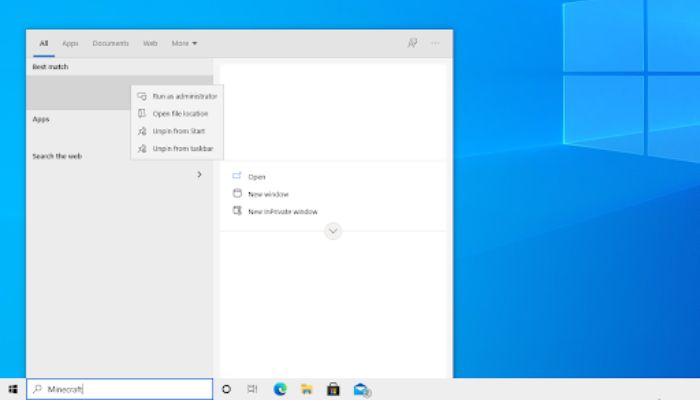Open the Windows Start button
The image size is (700, 400).
[13, 389]
